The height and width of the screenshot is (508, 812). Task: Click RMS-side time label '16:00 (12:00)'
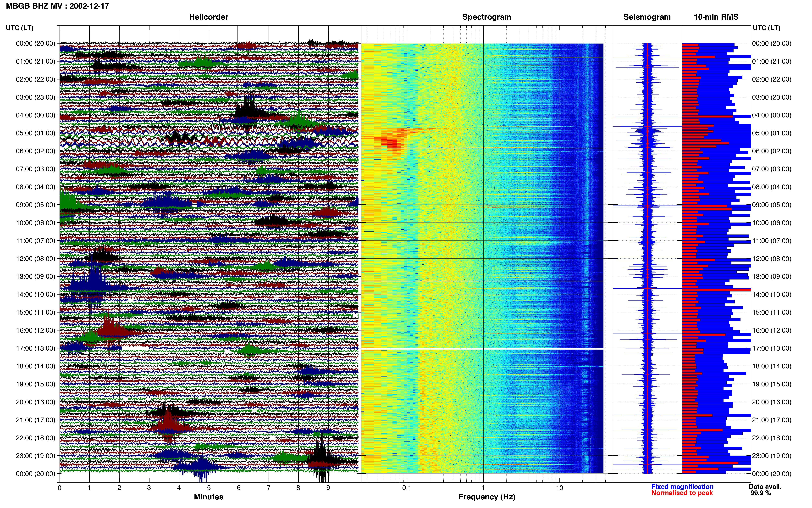coord(772,330)
